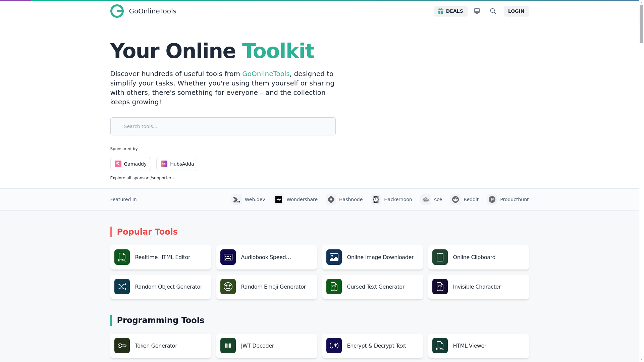Screen dimensions: 644x362
Task: Click the Reddit featured icon
Action: click(x=455, y=199)
